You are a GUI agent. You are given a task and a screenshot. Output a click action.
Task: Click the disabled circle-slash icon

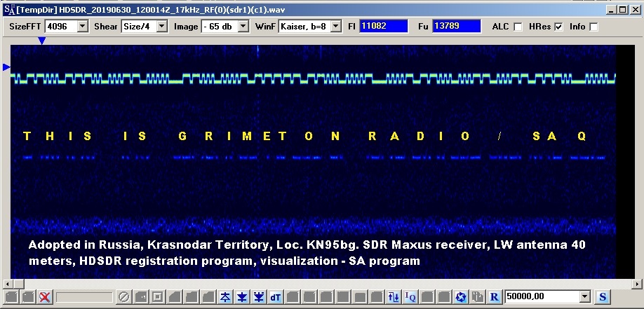pyautogui.click(x=124, y=296)
